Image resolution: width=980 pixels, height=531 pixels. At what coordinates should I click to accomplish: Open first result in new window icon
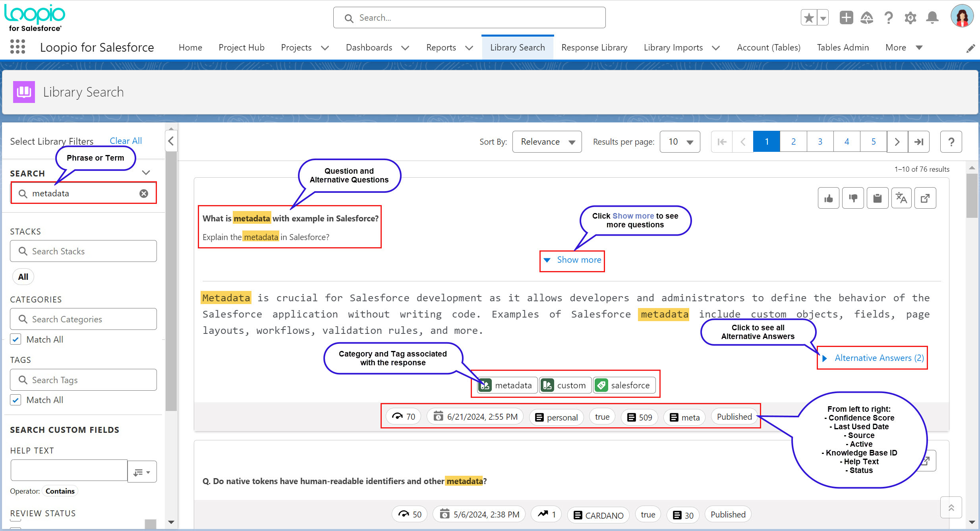tap(925, 198)
